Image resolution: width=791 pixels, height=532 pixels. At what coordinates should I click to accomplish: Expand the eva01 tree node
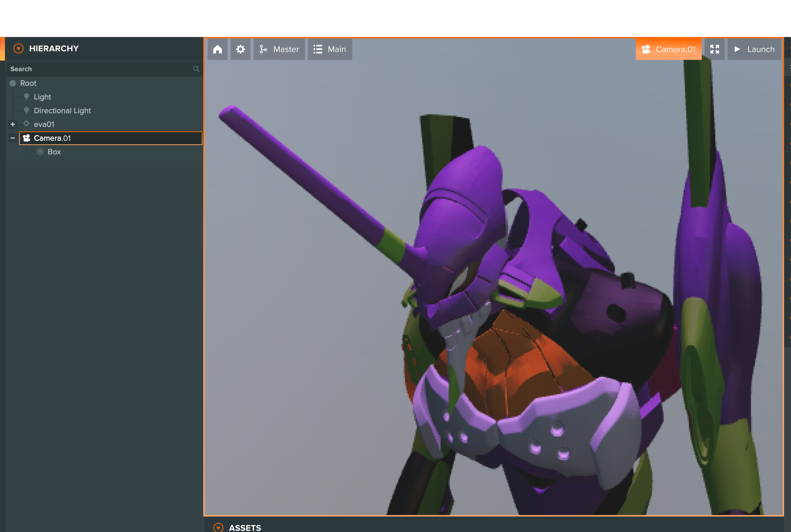point(12,124)
